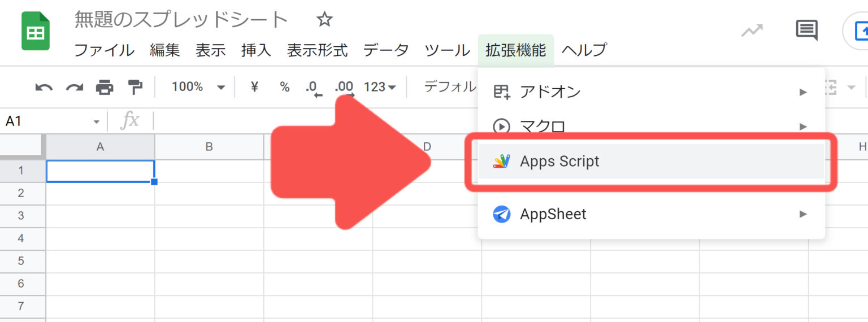Select row 1 header

pyautogui.click(x=21, y=171)
